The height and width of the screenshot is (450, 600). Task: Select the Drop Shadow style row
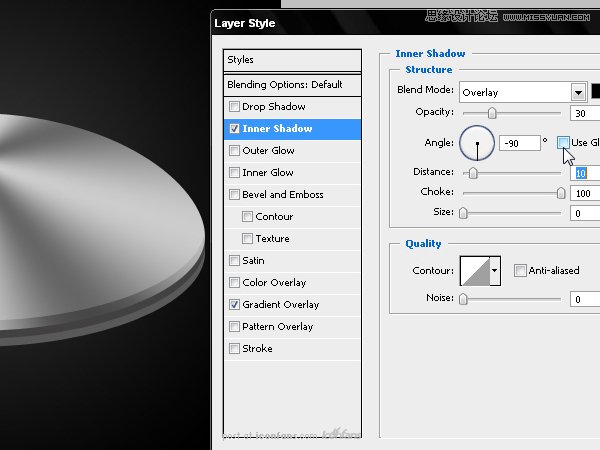[x=292, y=107]
